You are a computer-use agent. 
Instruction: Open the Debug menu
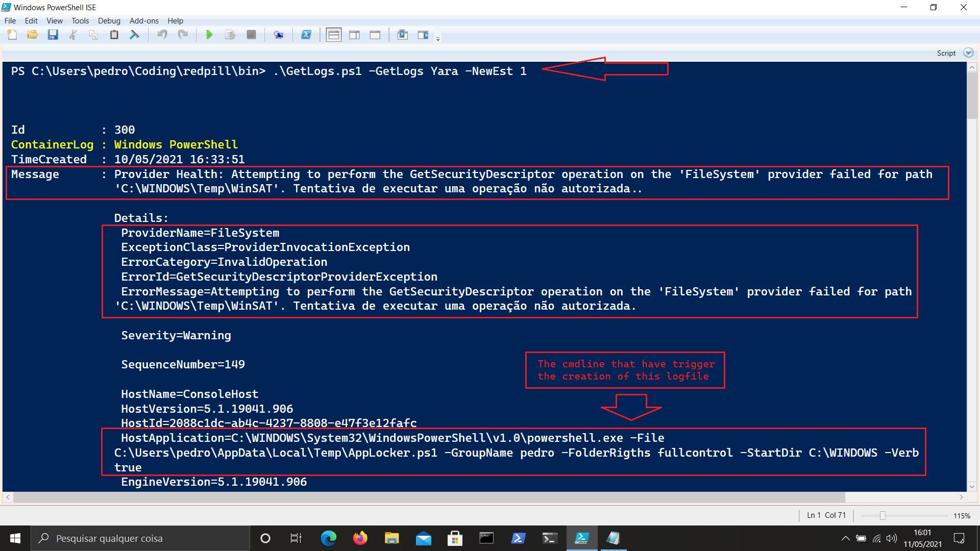(x=109, y=20)
